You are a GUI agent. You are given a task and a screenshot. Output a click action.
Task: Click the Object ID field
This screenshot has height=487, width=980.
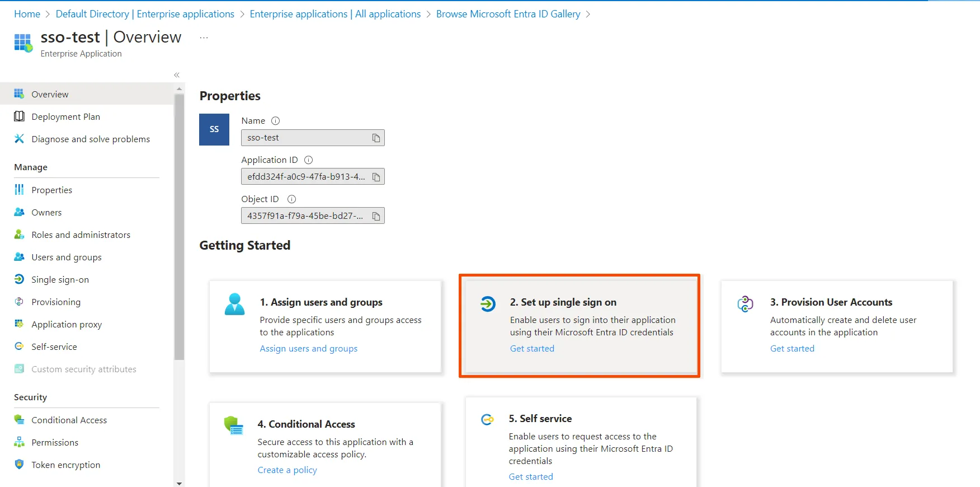313,216
